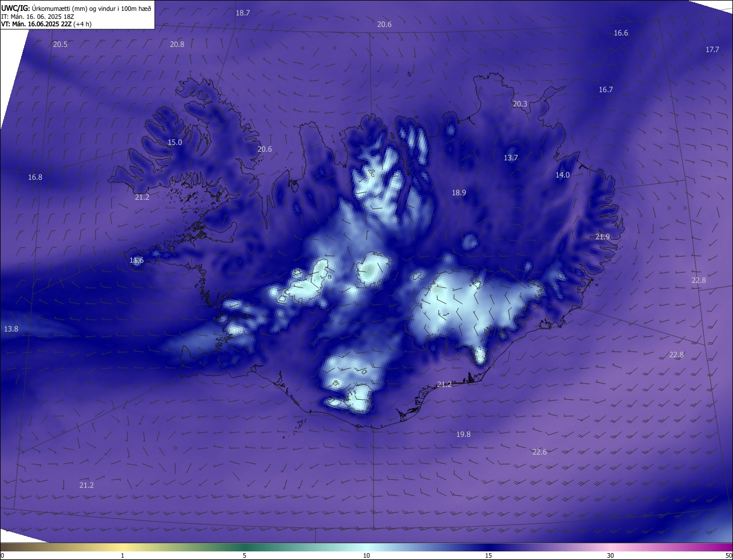Click the '50' tick label on colour scale
Viewport: 733px width, 560px height.
728,555
